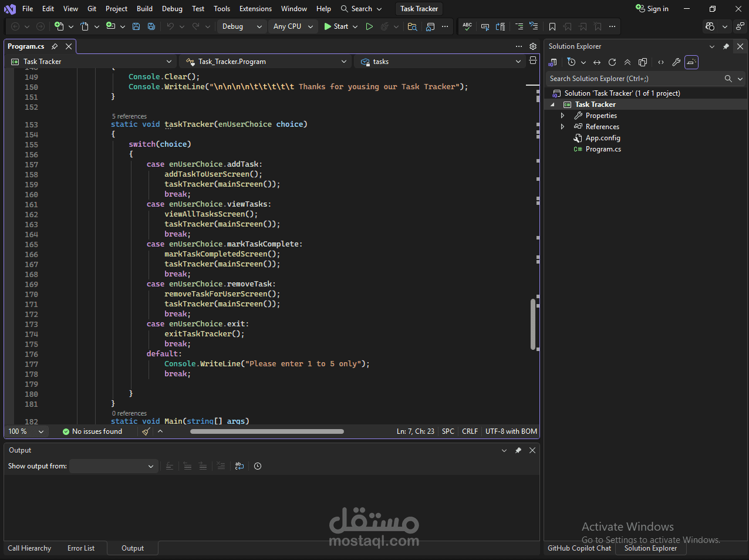Open the Task Tracker project scope dropdown

tap(92, 62)
